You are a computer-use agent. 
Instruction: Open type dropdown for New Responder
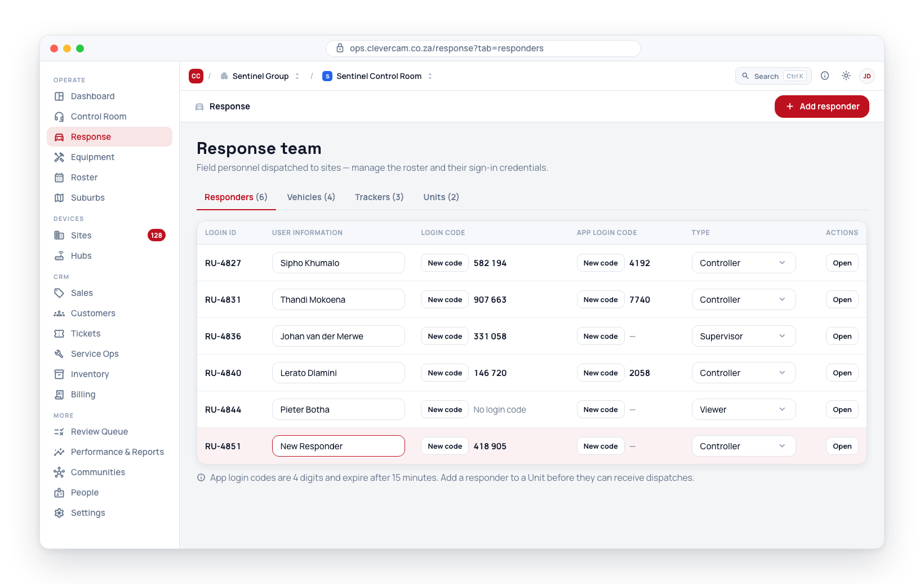point(744,446)
